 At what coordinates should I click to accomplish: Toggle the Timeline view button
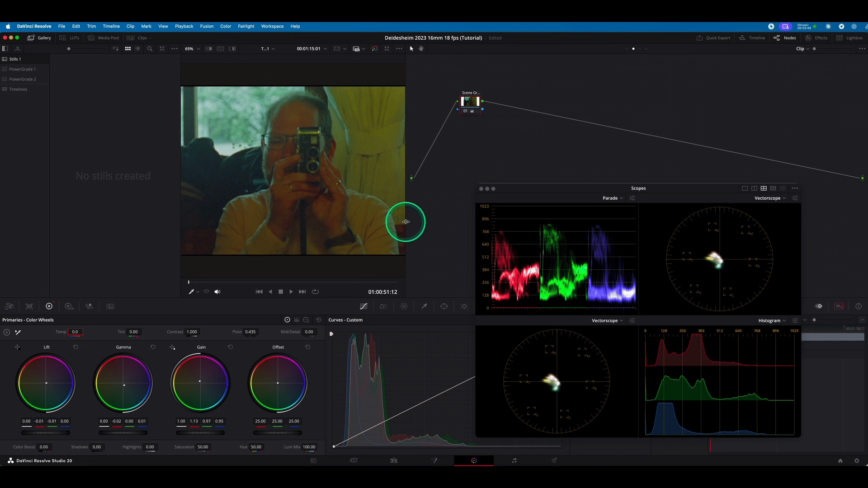752,38
